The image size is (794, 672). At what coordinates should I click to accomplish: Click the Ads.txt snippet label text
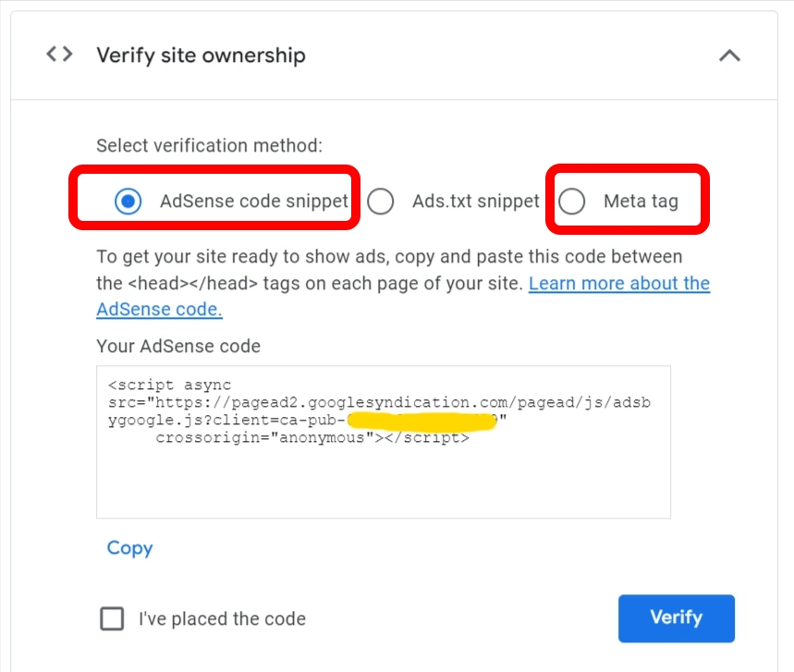pyautogui.click(x=475, y=201)
